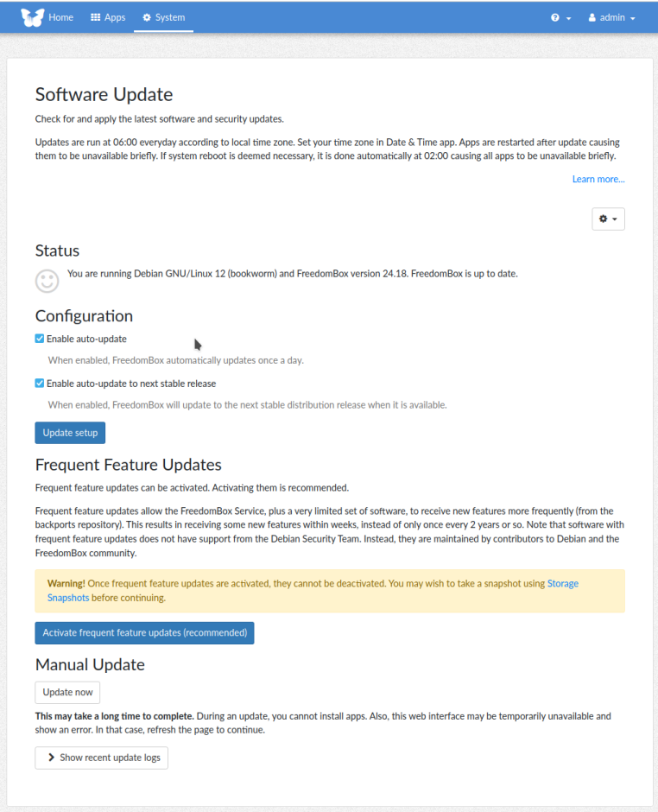
Task: Follow the Storage Snapshots link
Action: pyautogui.click(x=562, y=583)
